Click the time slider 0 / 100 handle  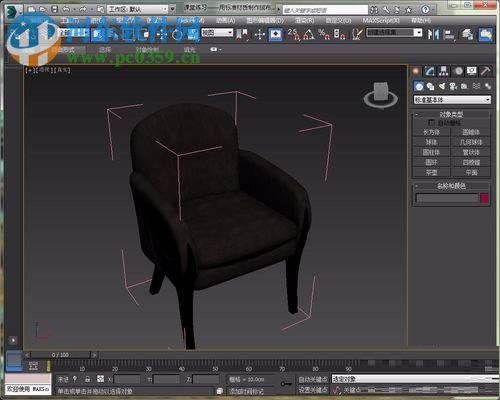(60, 355)
